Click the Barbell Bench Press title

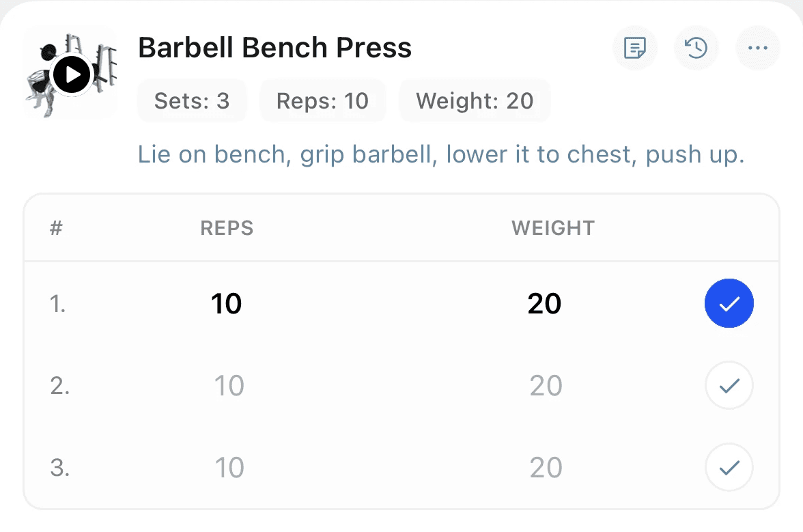[275, 48]
